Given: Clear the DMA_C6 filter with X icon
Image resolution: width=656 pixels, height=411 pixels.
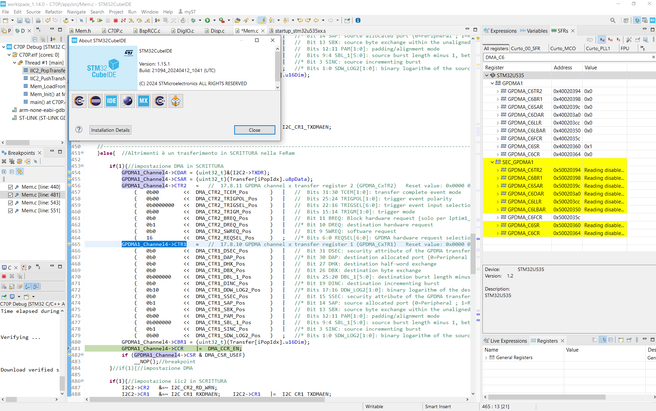Looking at the screenshot, I should point(653,57).
